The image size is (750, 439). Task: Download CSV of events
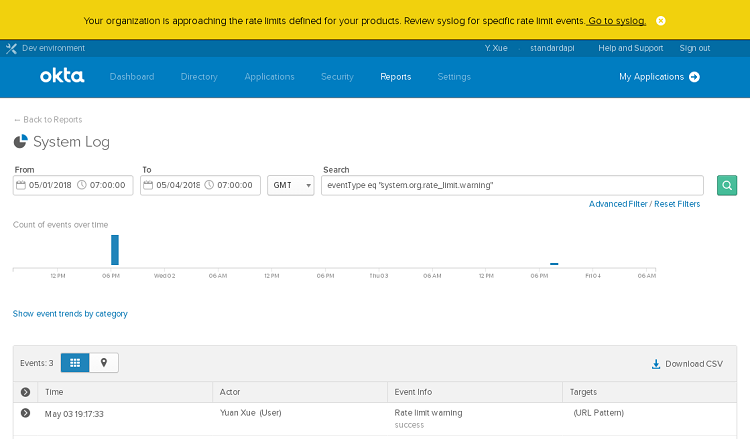coord(687,364)
